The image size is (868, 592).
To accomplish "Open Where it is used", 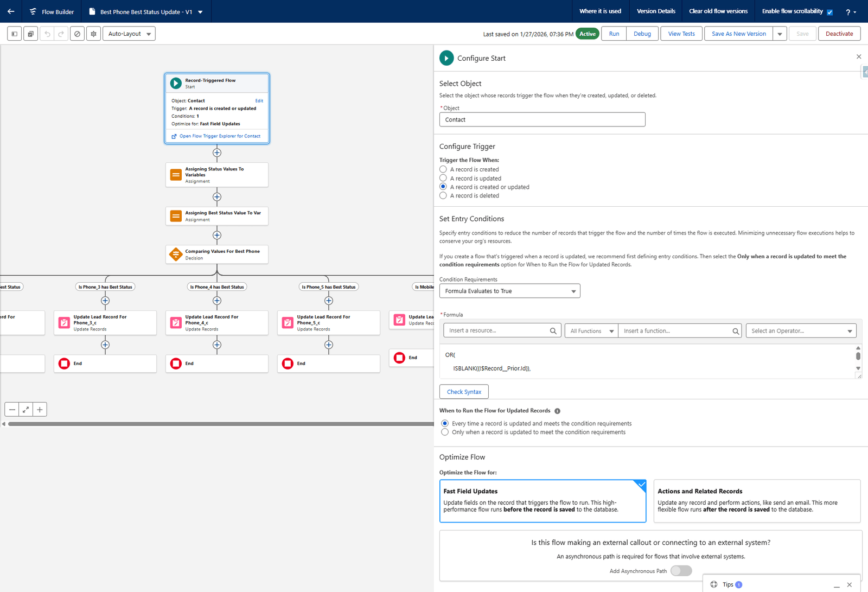I will coord(600,11).
